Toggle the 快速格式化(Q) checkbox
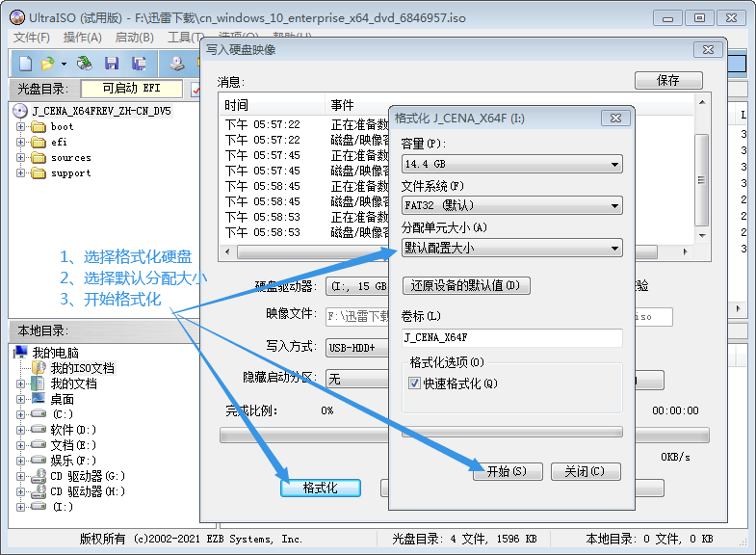The height and width of the screenshot is (555, 756). (x=414, y=383)
